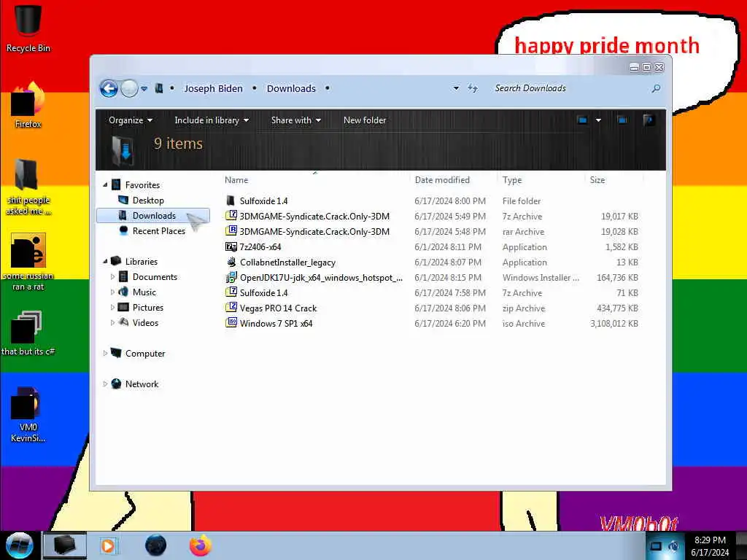Open the Include in library menu
This screenshot has width=747, height=560.
[212, 120]
